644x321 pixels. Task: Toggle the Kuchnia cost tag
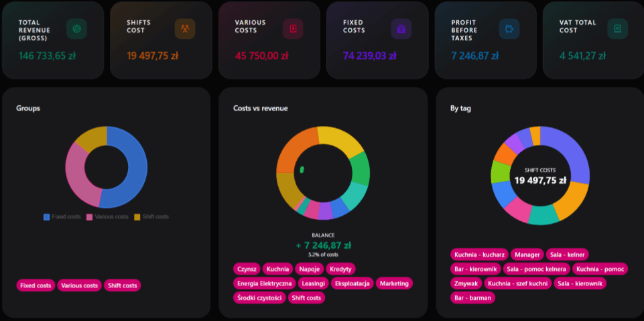[x=277, y=269]
